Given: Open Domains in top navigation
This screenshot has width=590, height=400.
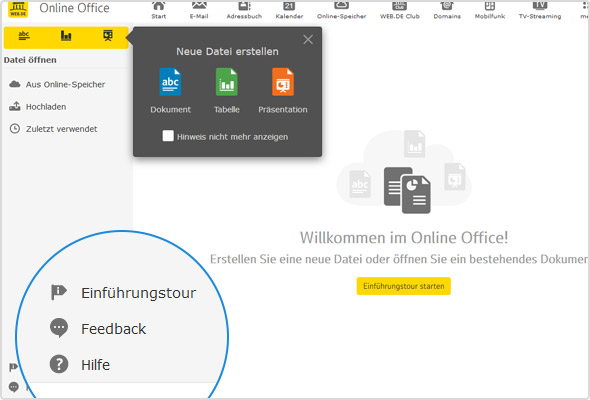Looking at the screenshot, I should pos(447,10).
